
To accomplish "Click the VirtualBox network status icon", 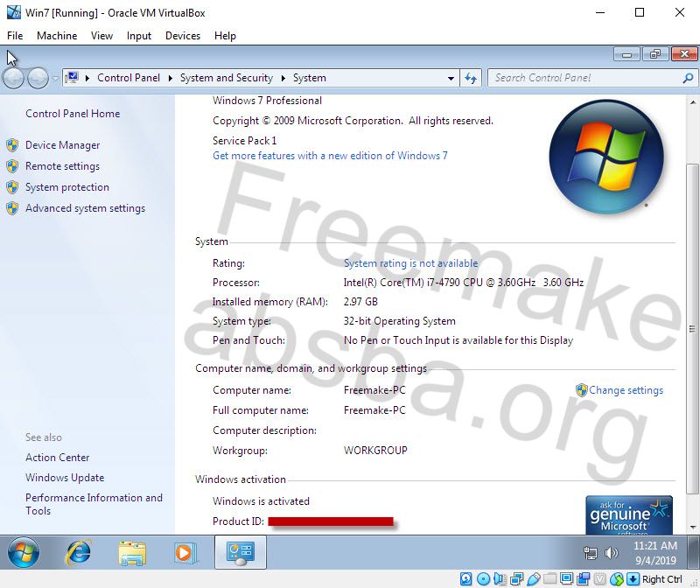I will [x=516, y=579].
